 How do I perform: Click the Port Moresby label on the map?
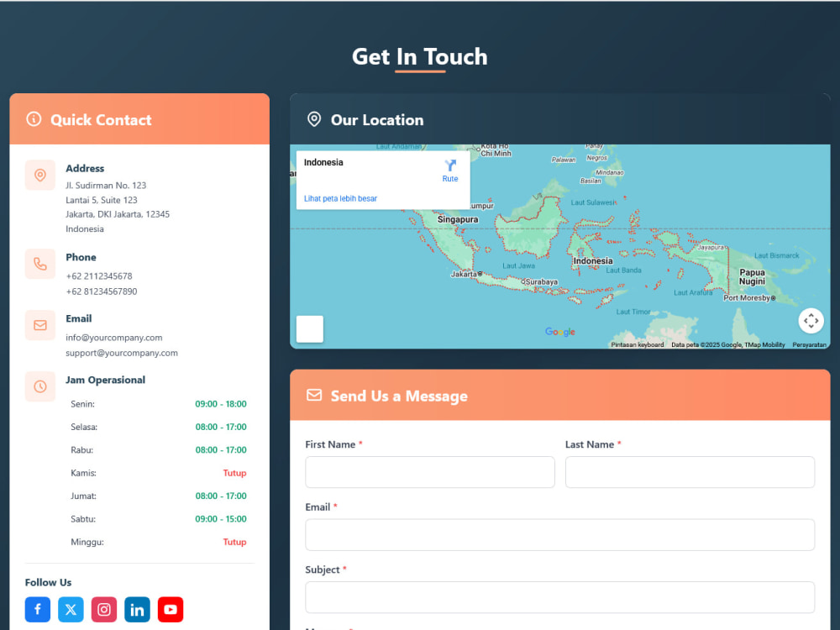[x=746, y=298]
